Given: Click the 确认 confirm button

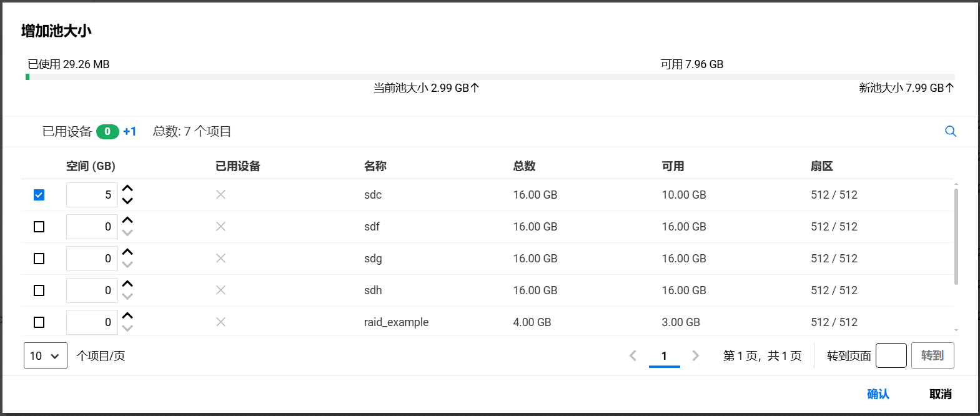Looking at the screenshot, I should pos(878,394).
